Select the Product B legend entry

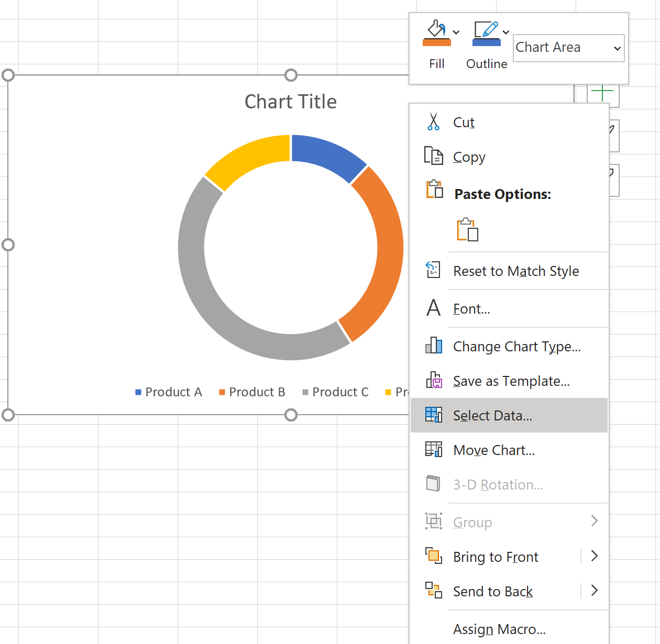[252, 392]
